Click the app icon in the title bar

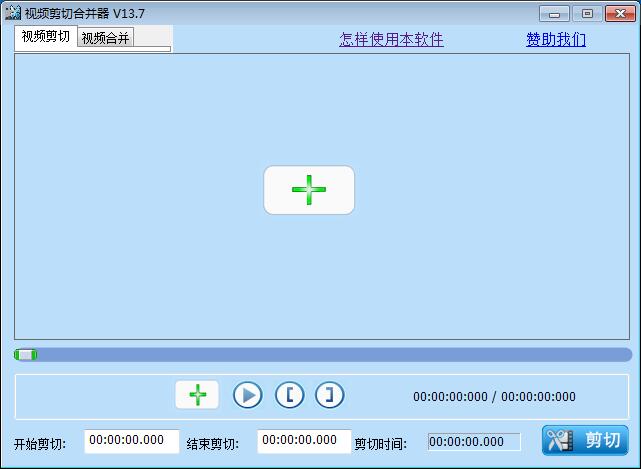coord(13,13)
